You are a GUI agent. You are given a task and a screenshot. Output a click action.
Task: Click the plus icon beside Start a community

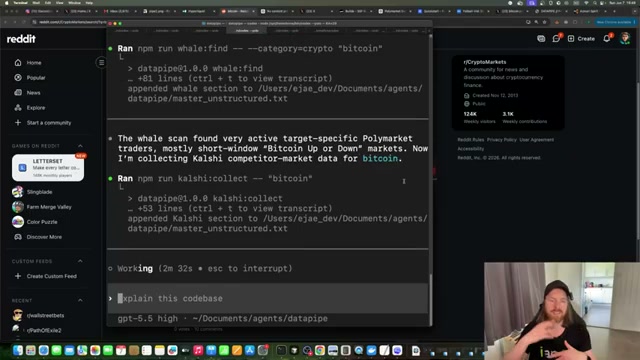(x=18, y=122)
